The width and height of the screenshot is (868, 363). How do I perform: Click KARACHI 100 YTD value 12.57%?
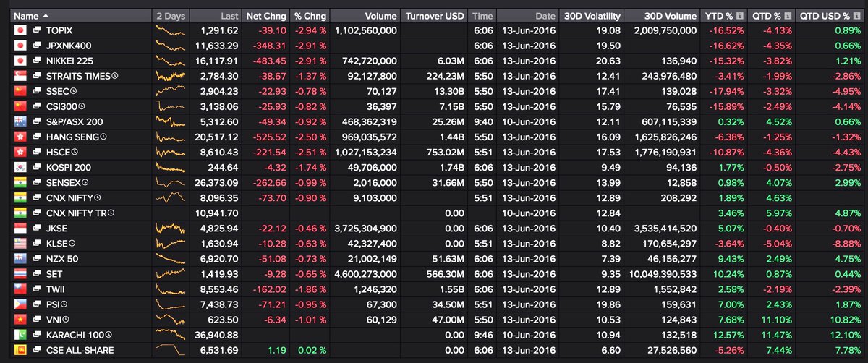coord(729,335)
